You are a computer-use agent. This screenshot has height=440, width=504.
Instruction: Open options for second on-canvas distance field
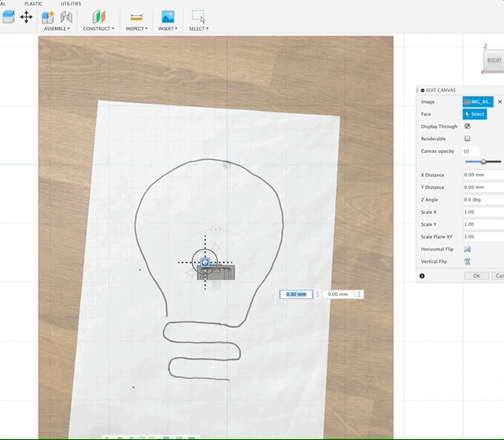click(359, 294)
